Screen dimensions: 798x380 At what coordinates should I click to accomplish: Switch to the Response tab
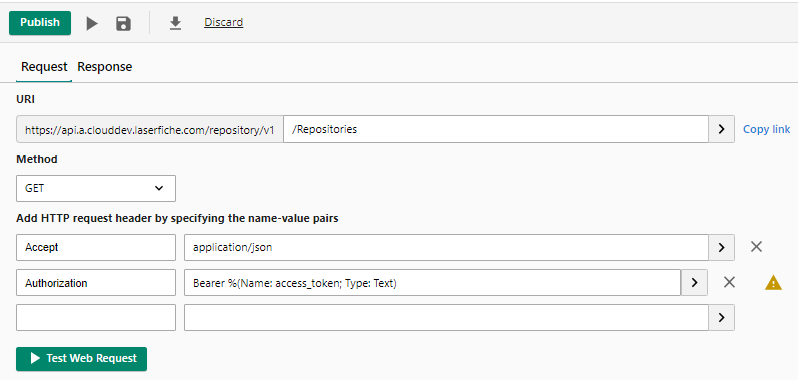[x=104, y=67]
